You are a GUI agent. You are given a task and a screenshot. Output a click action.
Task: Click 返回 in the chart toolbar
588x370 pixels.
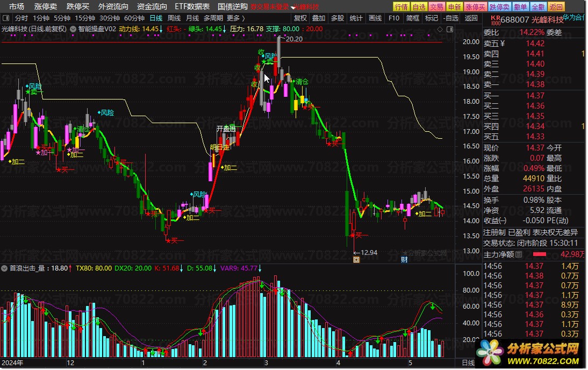(x=471, y=18)
